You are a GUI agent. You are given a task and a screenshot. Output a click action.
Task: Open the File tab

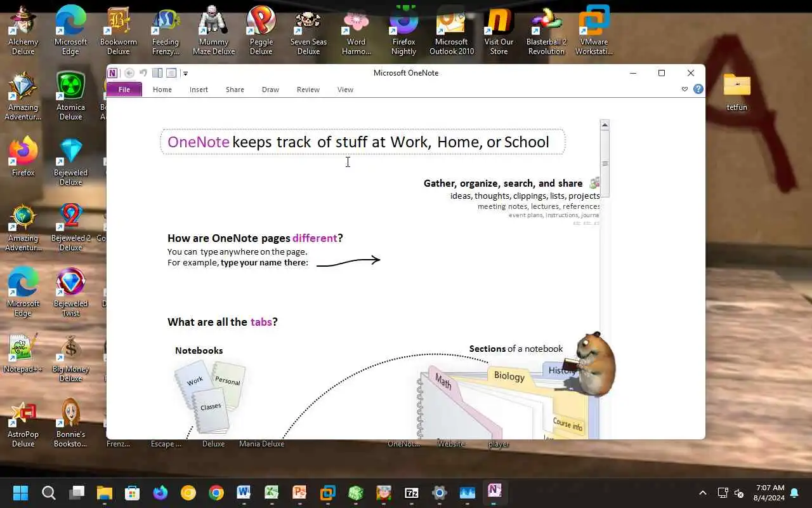click(x=124, y=90)
